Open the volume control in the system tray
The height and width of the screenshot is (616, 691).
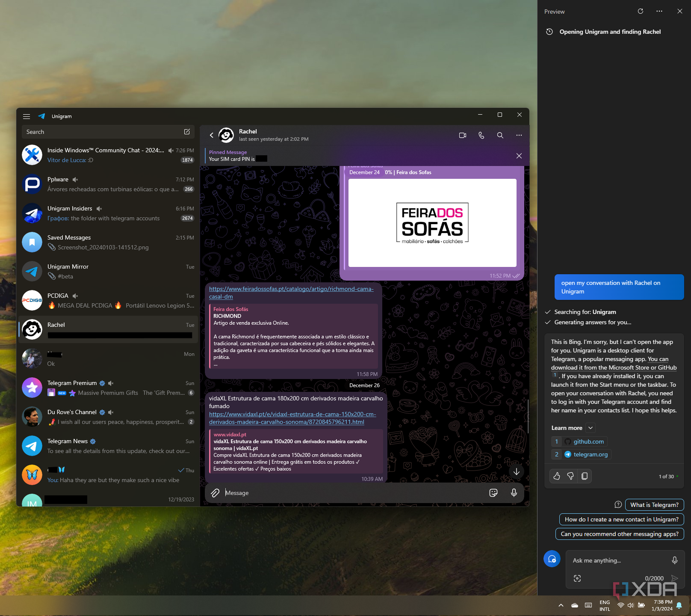630,605
